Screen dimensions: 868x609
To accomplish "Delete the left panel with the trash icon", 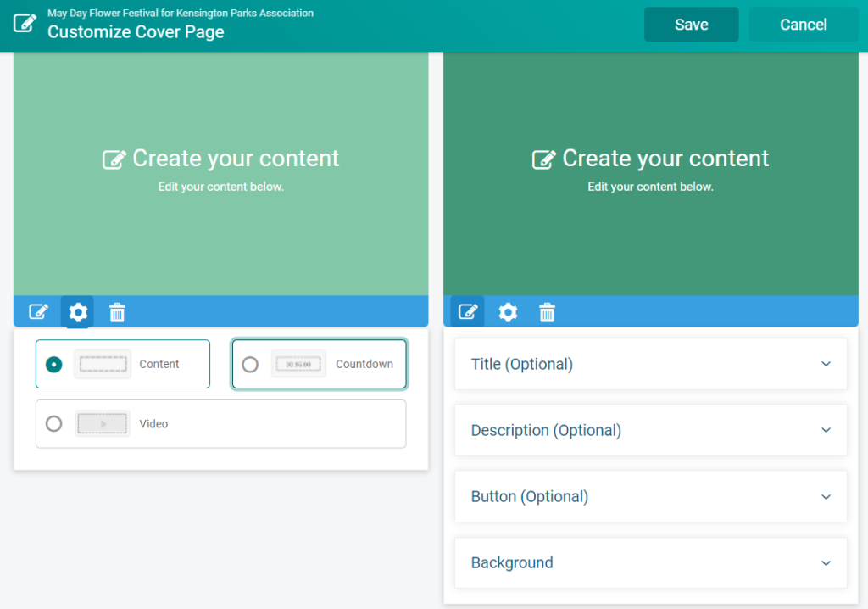I will coord(117,312).
